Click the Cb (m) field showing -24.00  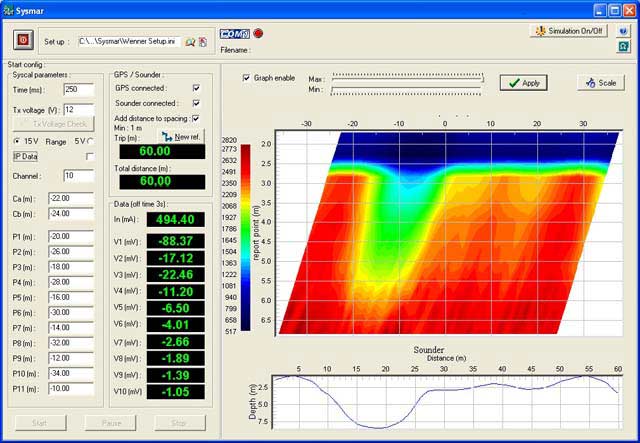tap(71, 214)
